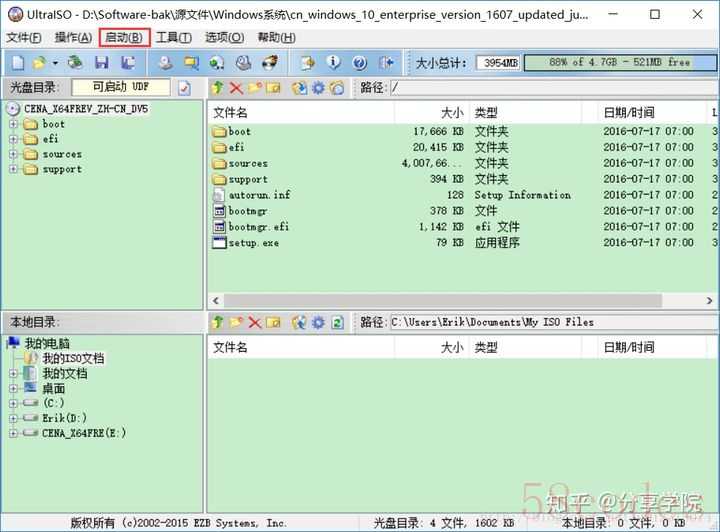
Task: Expand the boot folder in the image tree
Action: pos(13,124)
